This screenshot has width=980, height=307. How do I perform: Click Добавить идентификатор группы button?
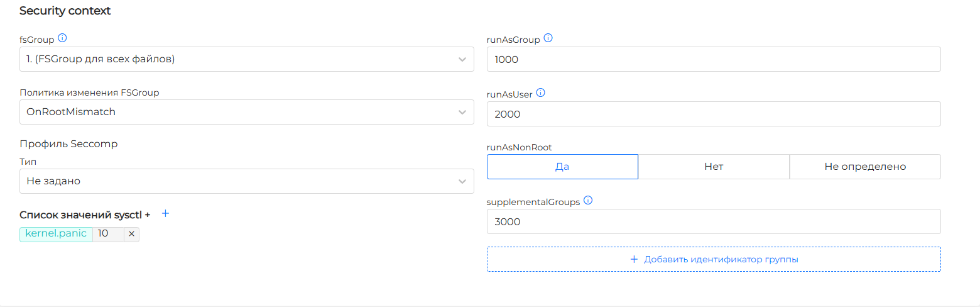click(x=714, y=259)
